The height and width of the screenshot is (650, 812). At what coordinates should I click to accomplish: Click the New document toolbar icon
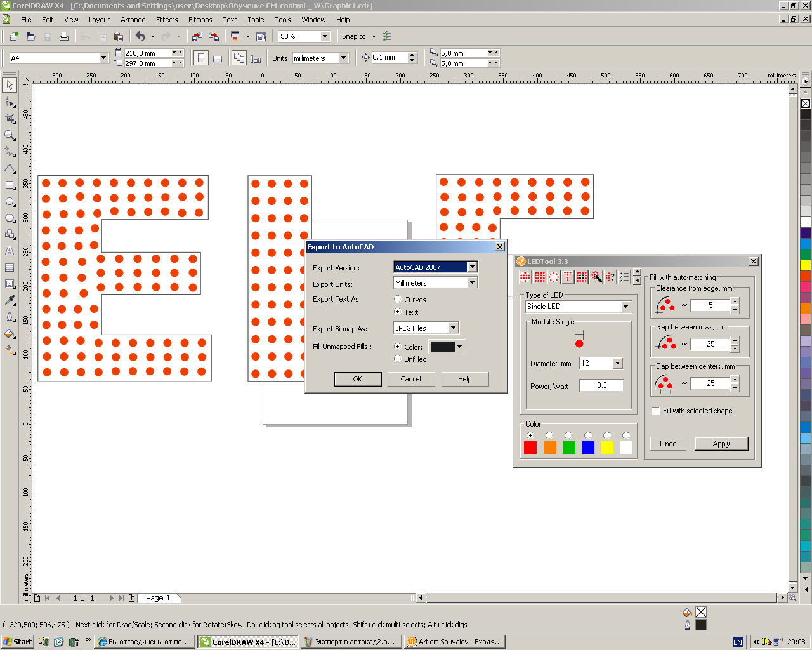(x=13, y=36)
